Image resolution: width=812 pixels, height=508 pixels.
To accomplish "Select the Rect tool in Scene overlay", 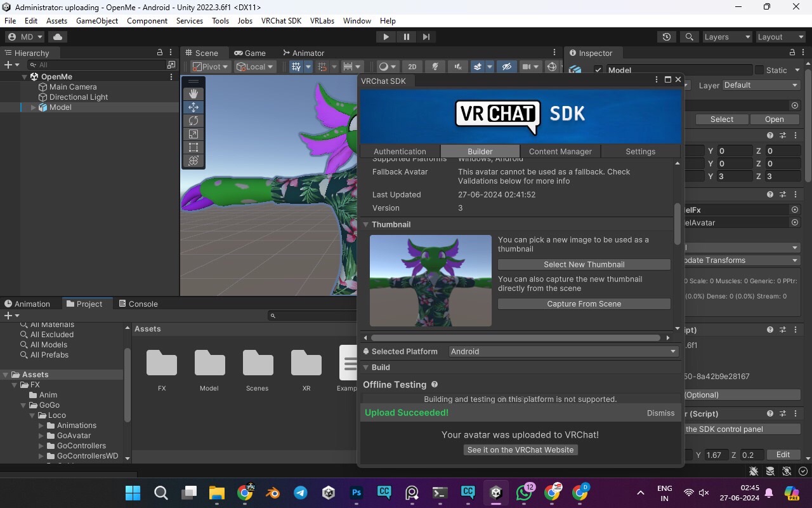I will (193, 147).
